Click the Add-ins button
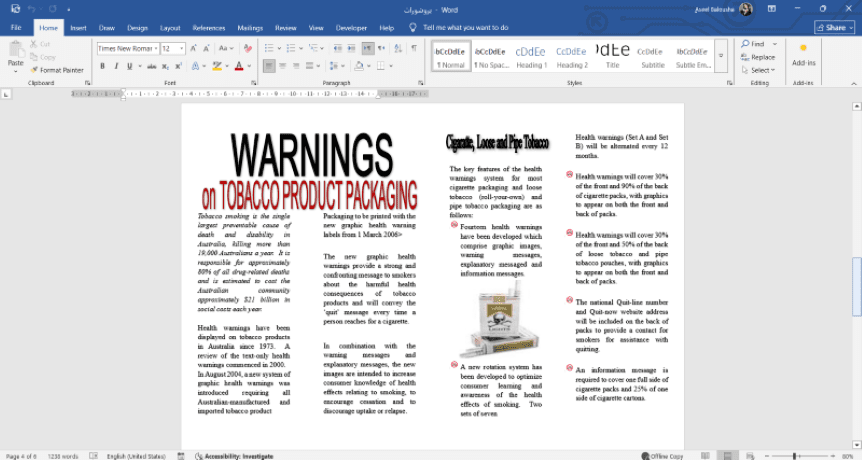 click(x=802, y=54)
